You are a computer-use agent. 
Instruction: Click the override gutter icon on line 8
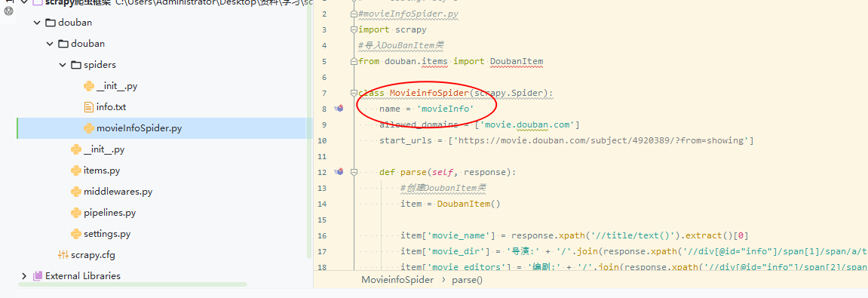tap(339, 109)
